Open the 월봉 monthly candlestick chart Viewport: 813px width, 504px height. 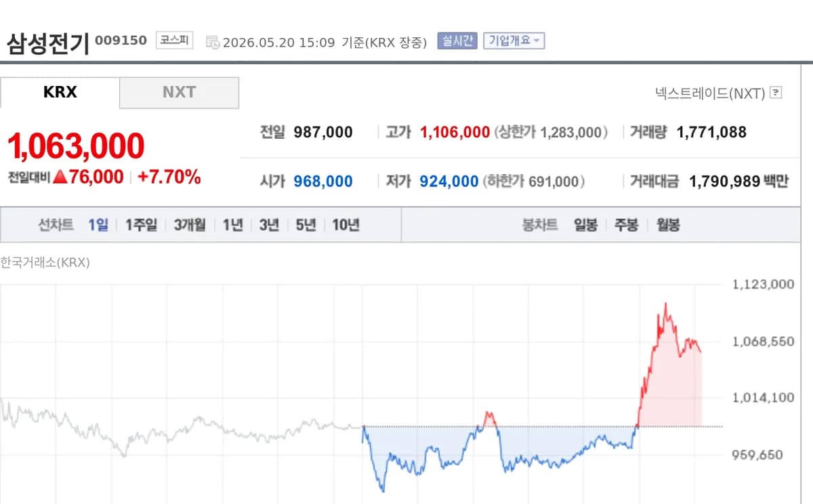tap(668, 225)
